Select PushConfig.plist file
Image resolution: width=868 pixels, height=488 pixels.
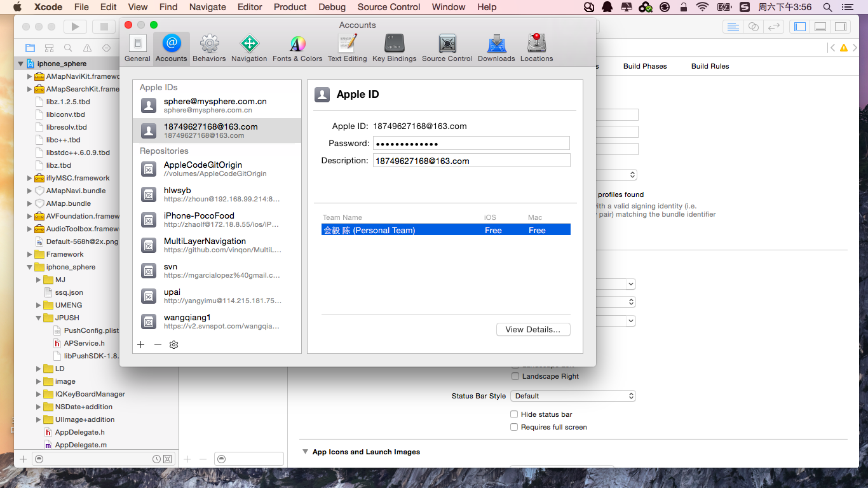(x=86, y=330)
